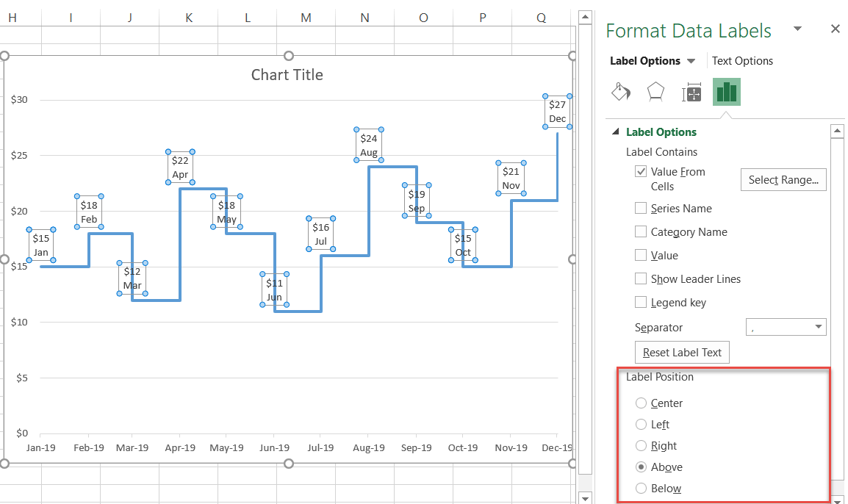Select the Label Options bar chart icon
This screenshot has height=504, width=848.
pos(726,92)
